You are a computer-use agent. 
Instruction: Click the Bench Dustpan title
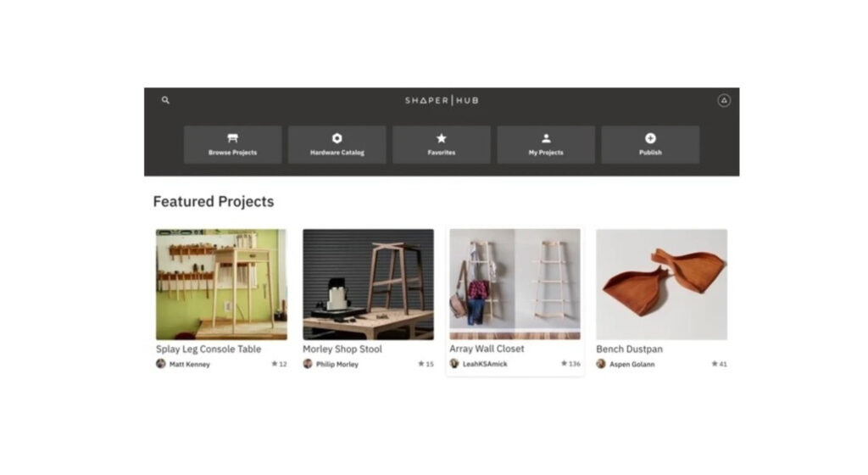tap(629, 349)
